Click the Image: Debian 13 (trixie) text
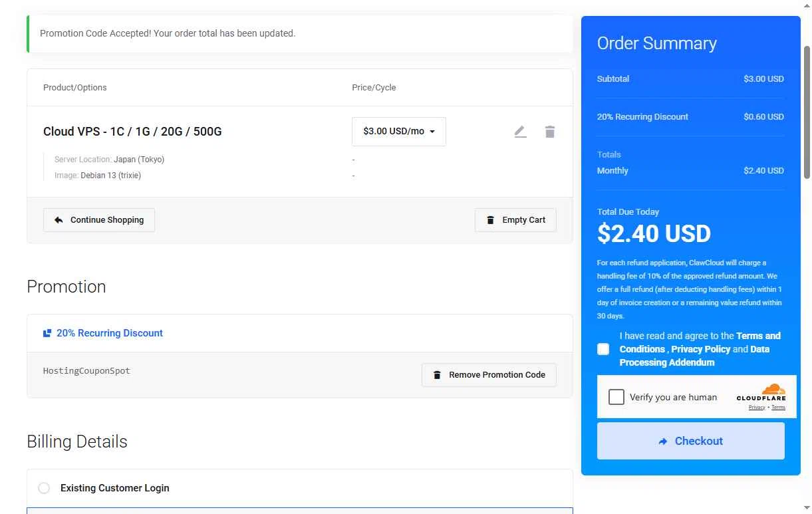Screen dimensions: 812x514 98,176
